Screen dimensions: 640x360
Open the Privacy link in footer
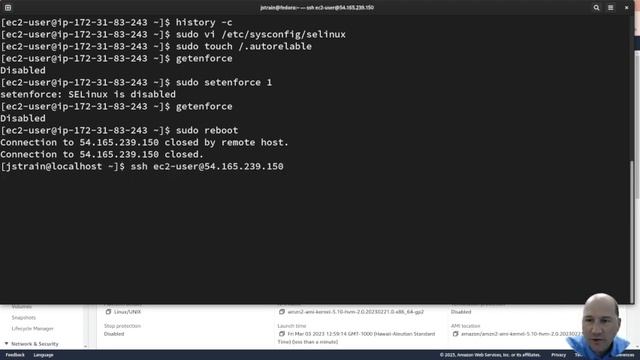(x=558, y=355)
